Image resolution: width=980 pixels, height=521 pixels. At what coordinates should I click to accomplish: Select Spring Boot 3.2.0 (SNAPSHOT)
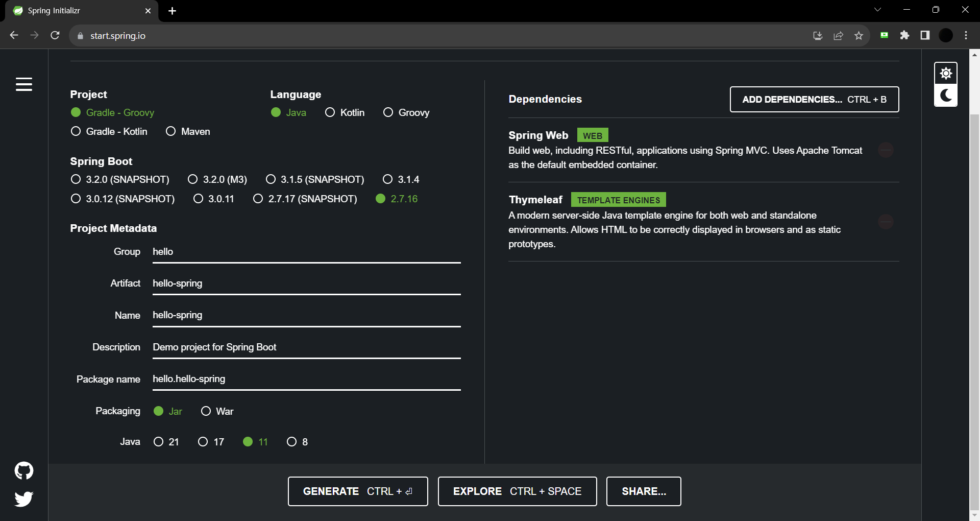click(120, 179)
